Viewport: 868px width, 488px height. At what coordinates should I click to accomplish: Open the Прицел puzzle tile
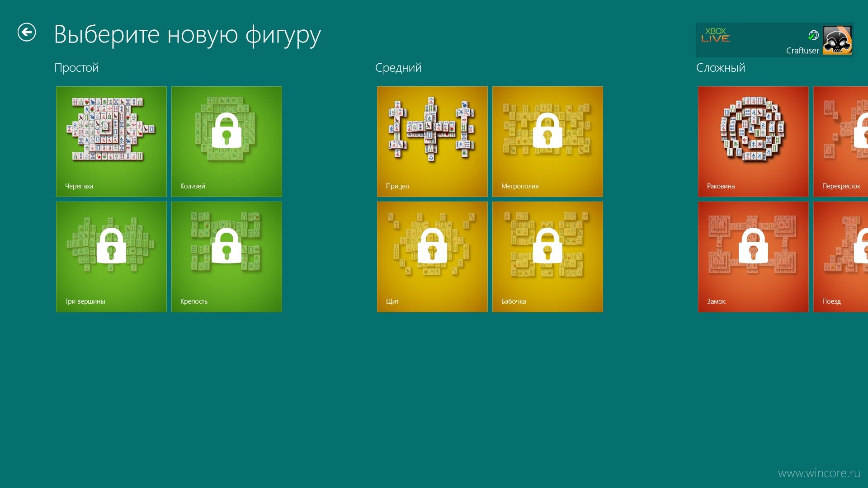click(432, 141)
